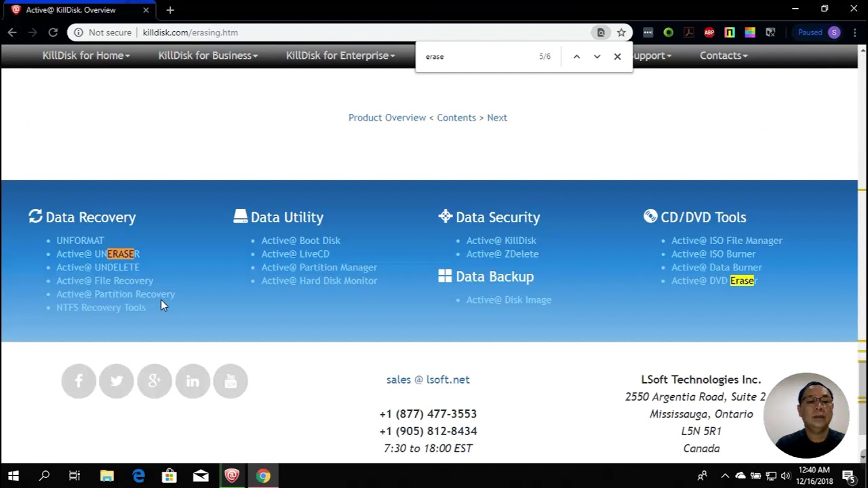
Task: Click the Google Plus social icon
Action: click(x=155, y=381)
